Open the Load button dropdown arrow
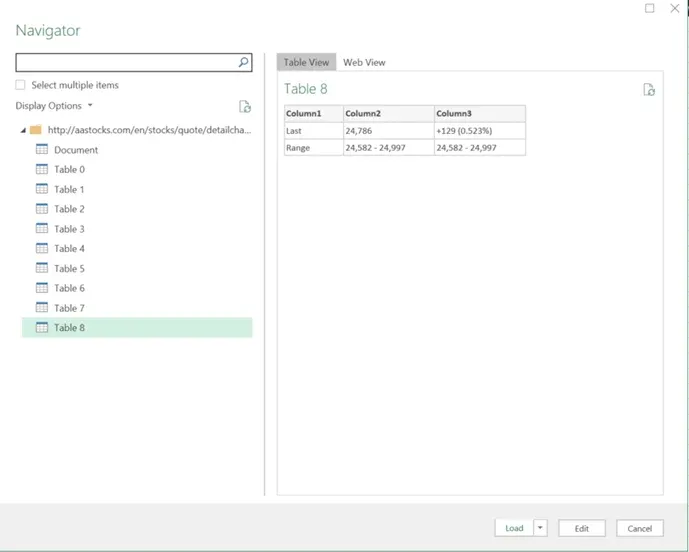This screenshot has height=552, width=689. click(x=541, y=528)
